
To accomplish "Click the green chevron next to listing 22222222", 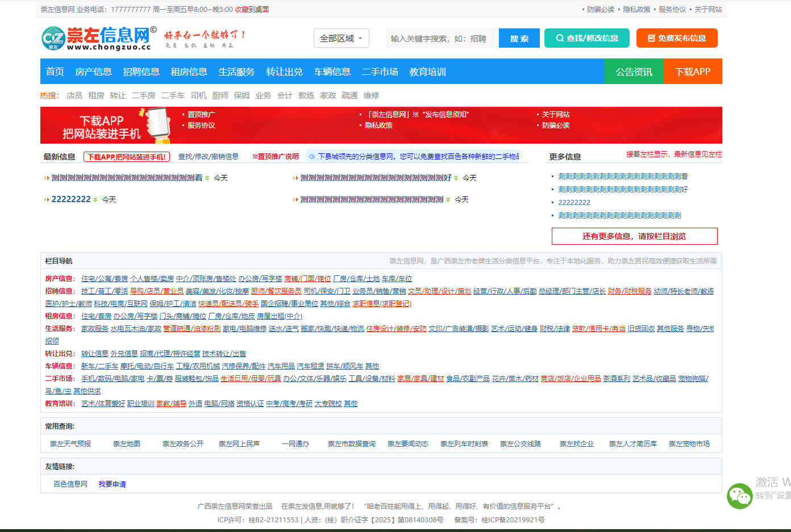I will (95, 199).
